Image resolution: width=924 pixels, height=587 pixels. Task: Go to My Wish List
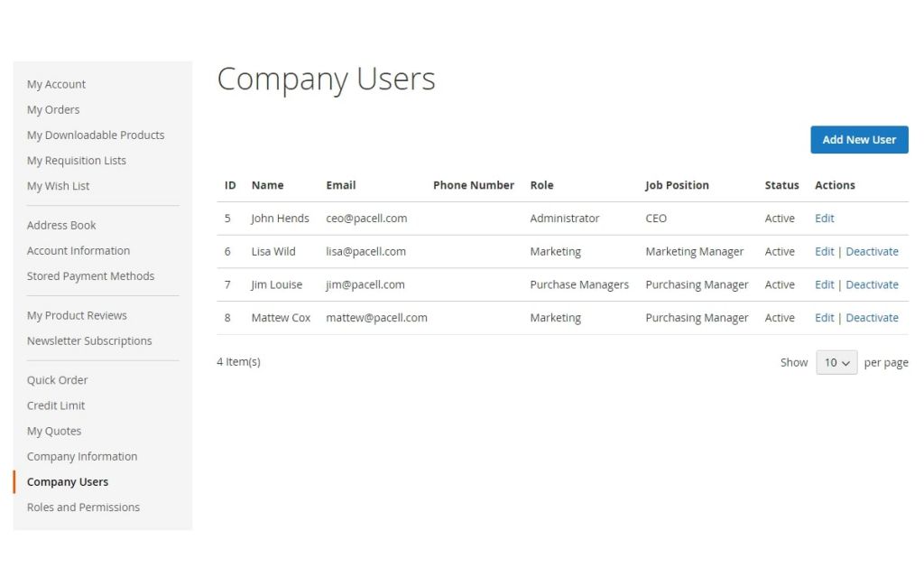[58, 186]
